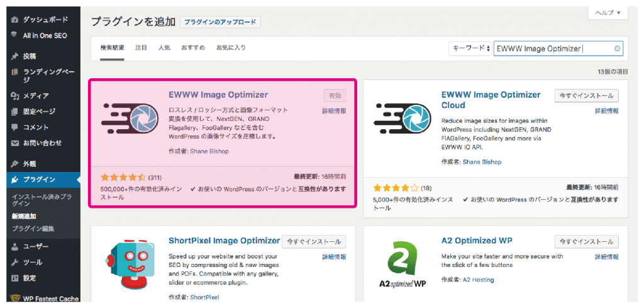
Task: Open the 投稿 menu item
Action: pyautogui.click(x=30, y=56)
